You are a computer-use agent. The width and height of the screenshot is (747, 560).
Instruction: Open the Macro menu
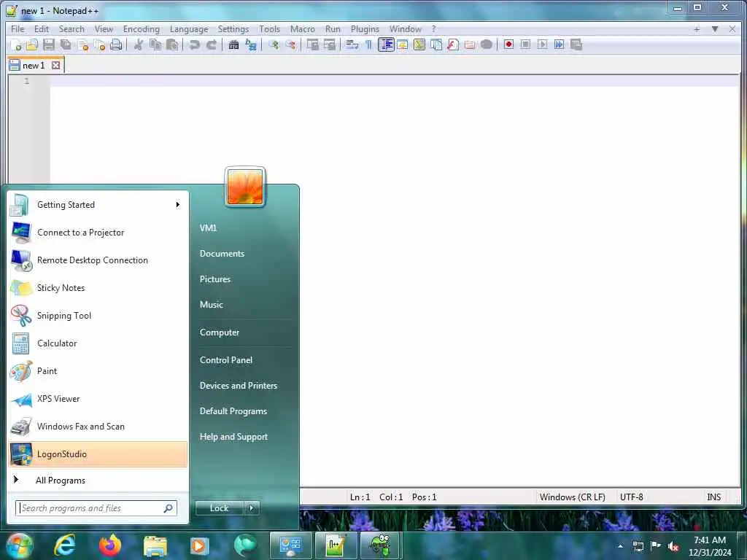tap(303, 29)
